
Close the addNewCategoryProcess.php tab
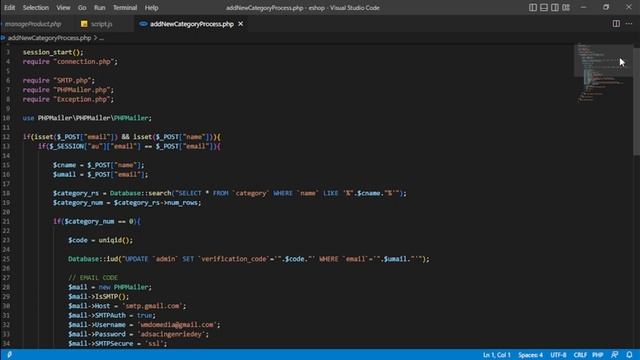coord(241,24)
